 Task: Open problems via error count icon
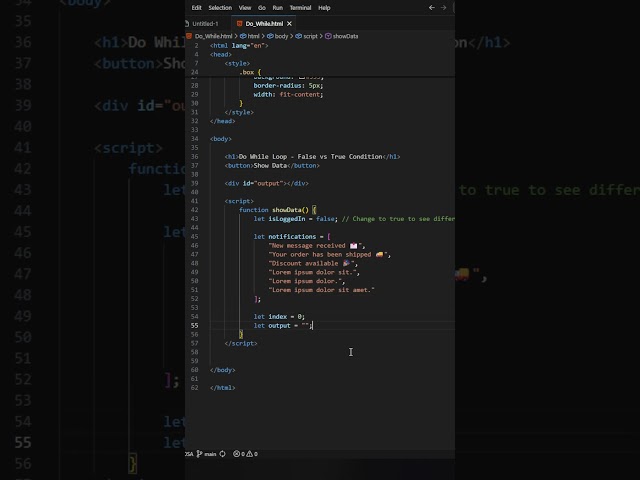click(x=239, y=454)
